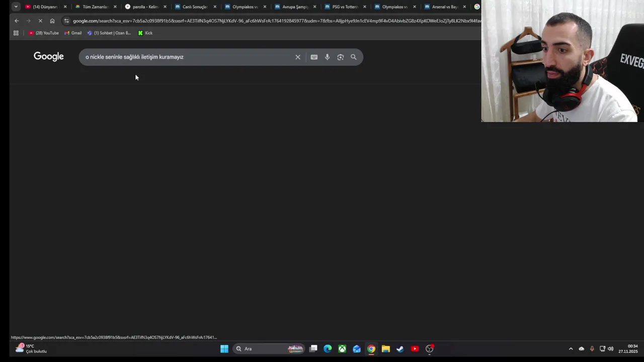
Task: Close the Arsenal vs Bayern tab
Action: 464,7
